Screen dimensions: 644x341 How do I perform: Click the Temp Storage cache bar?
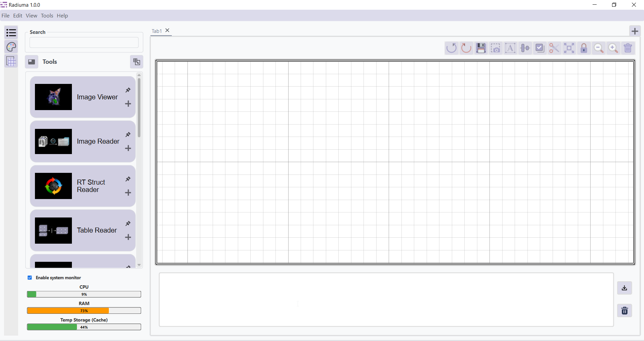84,327
